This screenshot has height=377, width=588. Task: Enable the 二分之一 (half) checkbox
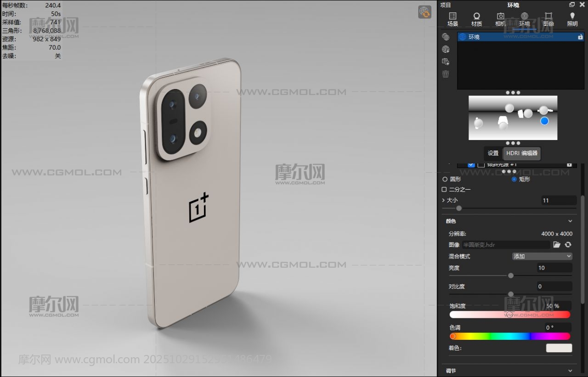444,189
